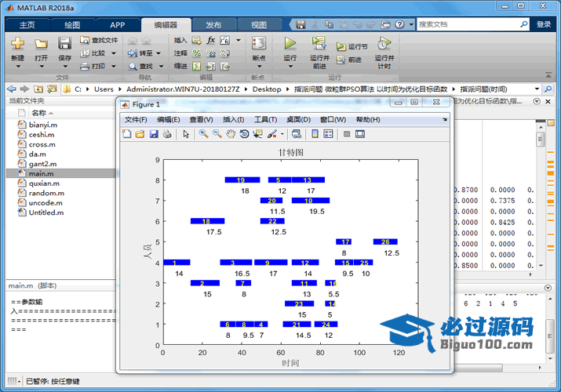Click the Help question mark icon
The image size is (561, 392).
[399, 24]
